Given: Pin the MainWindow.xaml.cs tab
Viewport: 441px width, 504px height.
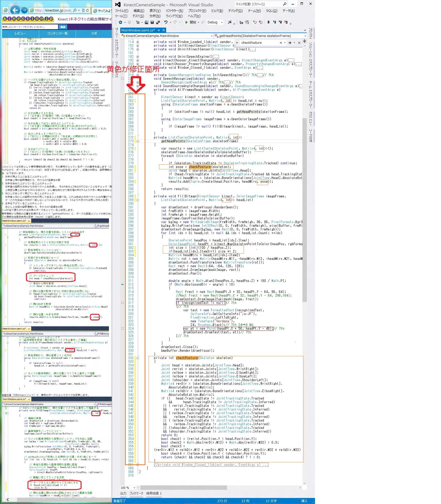Looking at the screenshot, I should point(159,30).
